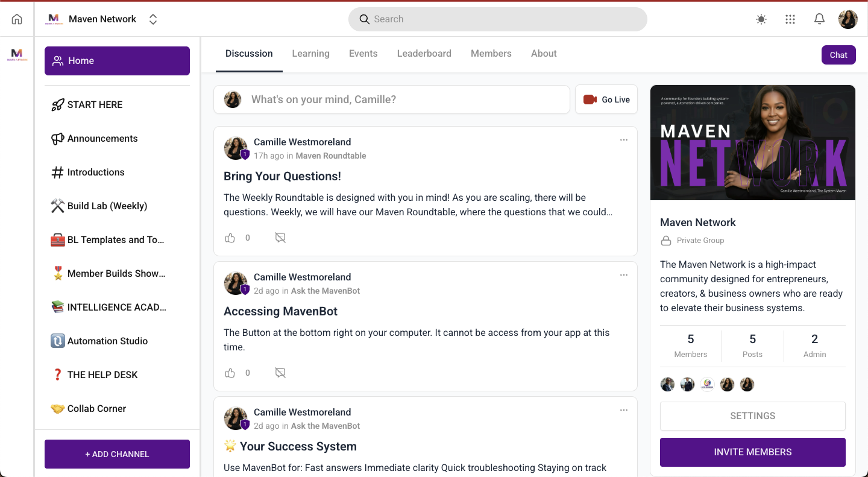Switch to the Discussion tab
Viewport: 868px width, 477px height.
249,54
